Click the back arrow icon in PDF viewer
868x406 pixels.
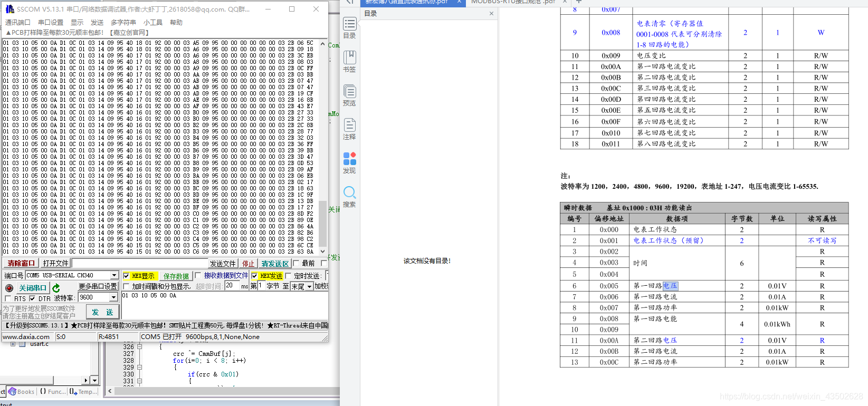[349, 2]
